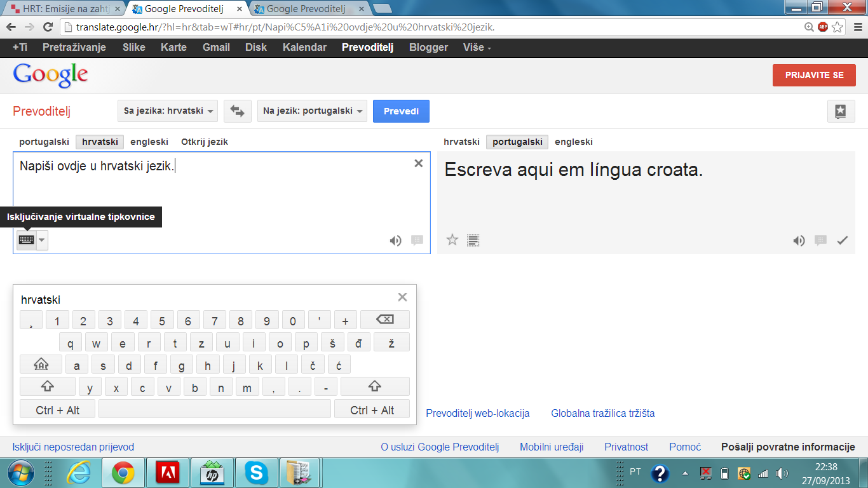The width and height of the screenshot is (868, 488).
Task: Open Gmail from the Google bar
Action: point(216,48)
